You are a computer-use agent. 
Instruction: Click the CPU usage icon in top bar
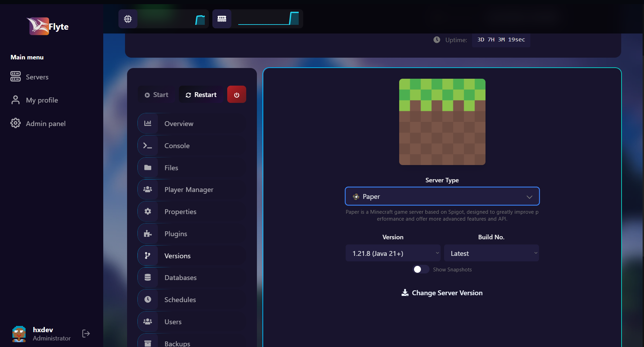coord(128,19)
